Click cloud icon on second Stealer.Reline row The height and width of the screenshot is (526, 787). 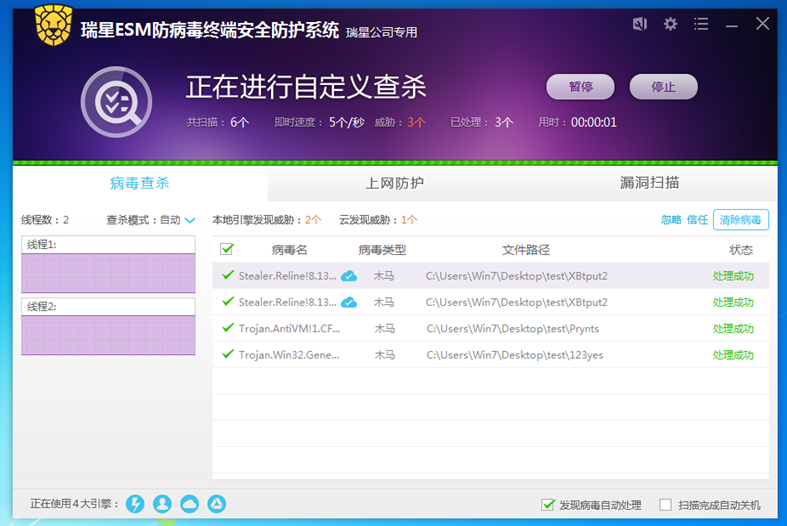[x=349, y=302]
